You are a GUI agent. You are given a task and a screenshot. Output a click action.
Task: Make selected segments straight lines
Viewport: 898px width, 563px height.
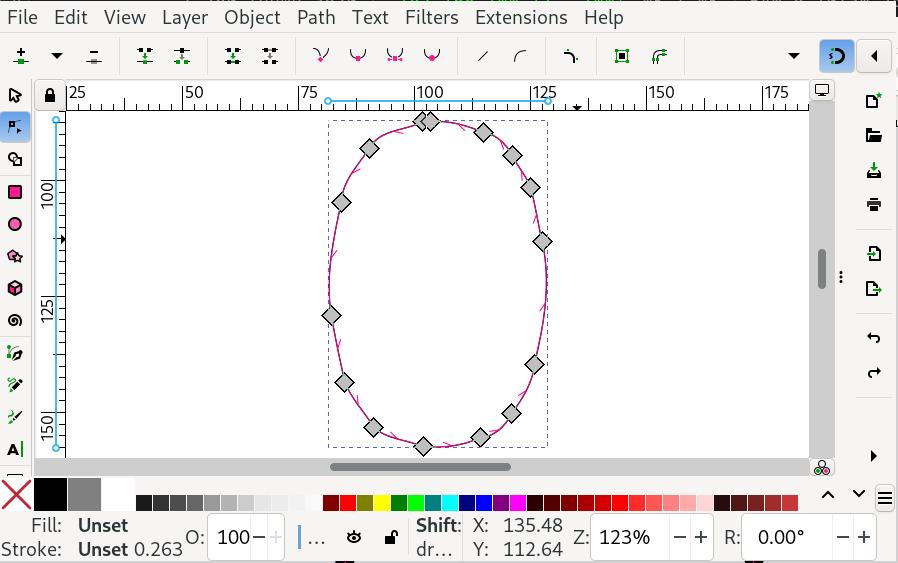point(483,56)
